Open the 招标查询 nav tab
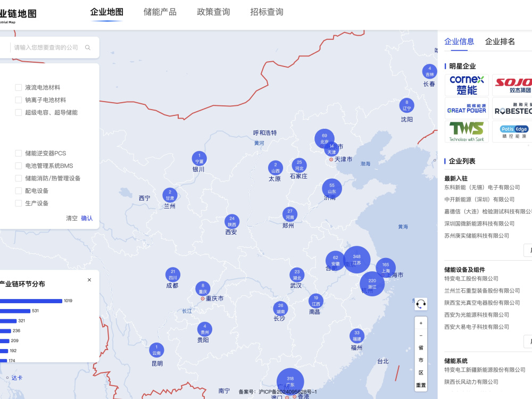 (x=267, y=12)
